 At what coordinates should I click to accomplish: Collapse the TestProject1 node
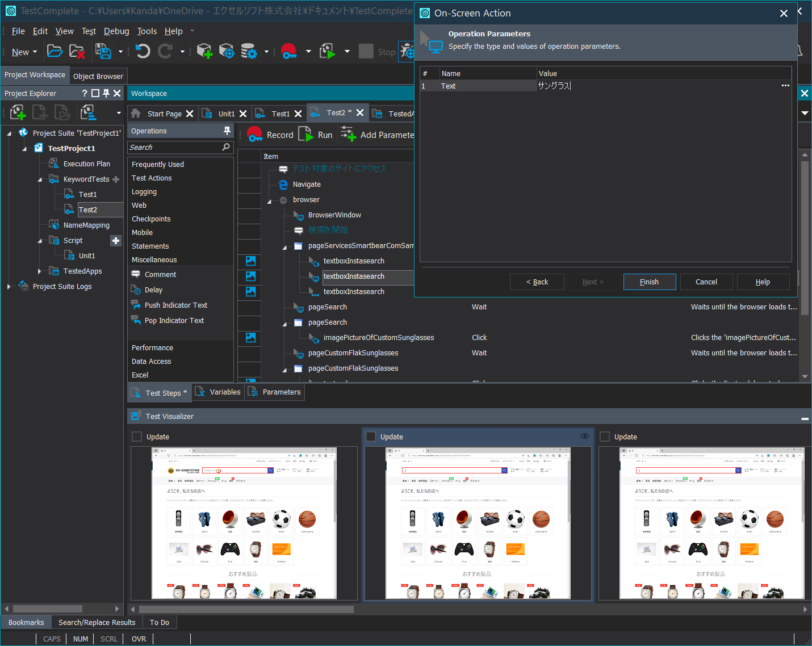tap(24, 148)
